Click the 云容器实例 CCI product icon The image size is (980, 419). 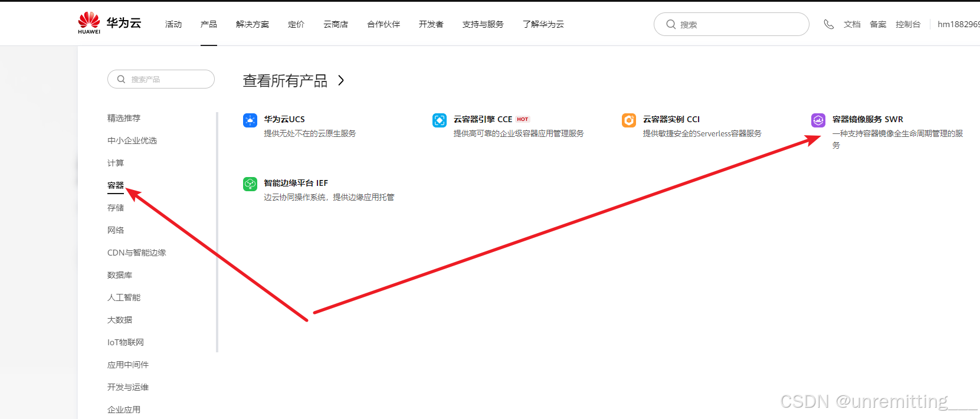click(x=629, y=120)
